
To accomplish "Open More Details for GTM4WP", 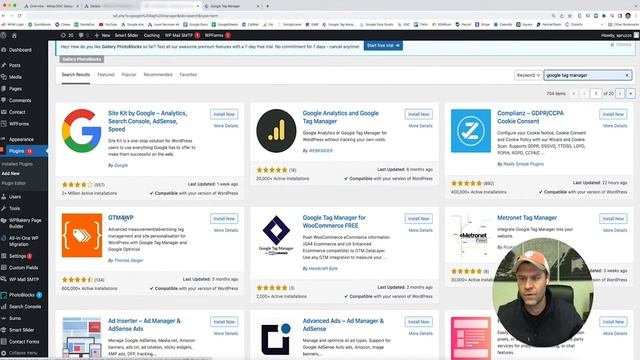I will (x=226, y=230).
